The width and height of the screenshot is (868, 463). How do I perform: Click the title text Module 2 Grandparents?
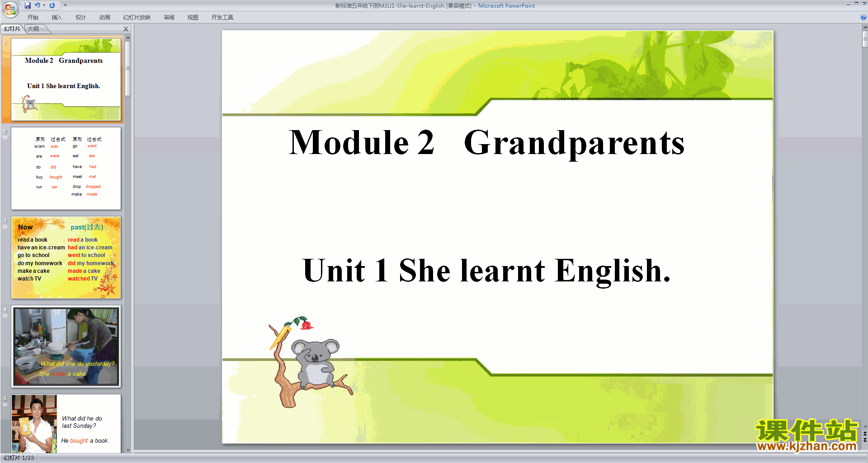tap(486, 143)
